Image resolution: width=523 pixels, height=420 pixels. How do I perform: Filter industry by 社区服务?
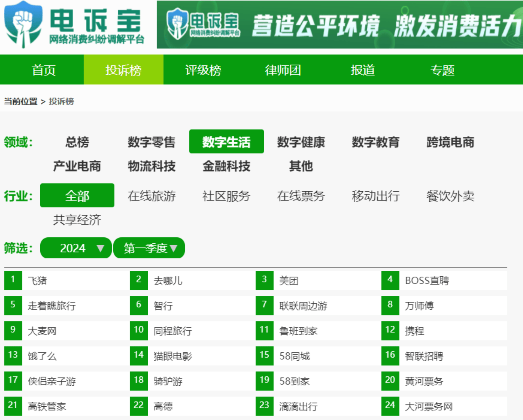226,195
